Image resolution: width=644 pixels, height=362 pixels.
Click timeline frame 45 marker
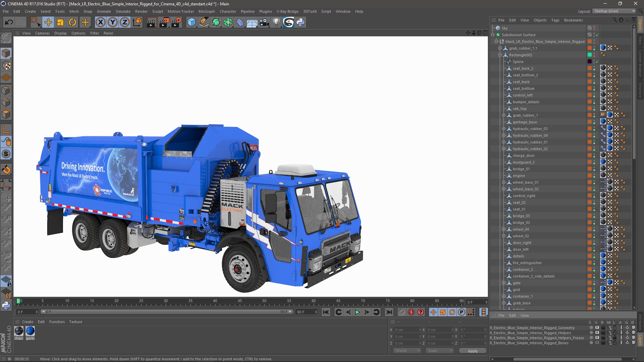240,301
